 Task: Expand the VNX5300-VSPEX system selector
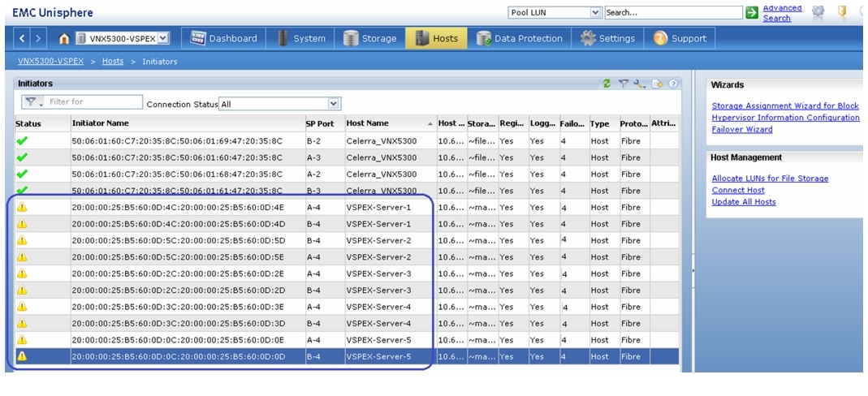tap(163, 38)
